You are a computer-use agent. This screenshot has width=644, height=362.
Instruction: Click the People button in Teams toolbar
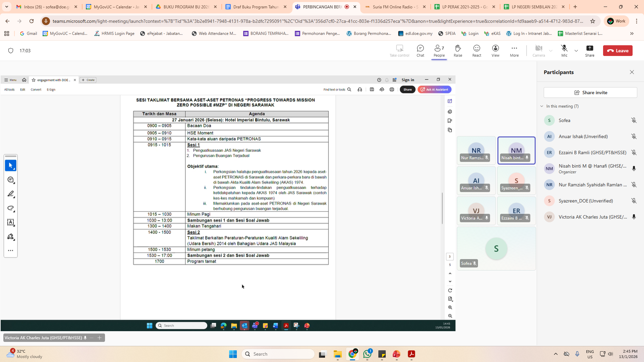[x=439, y=51]
